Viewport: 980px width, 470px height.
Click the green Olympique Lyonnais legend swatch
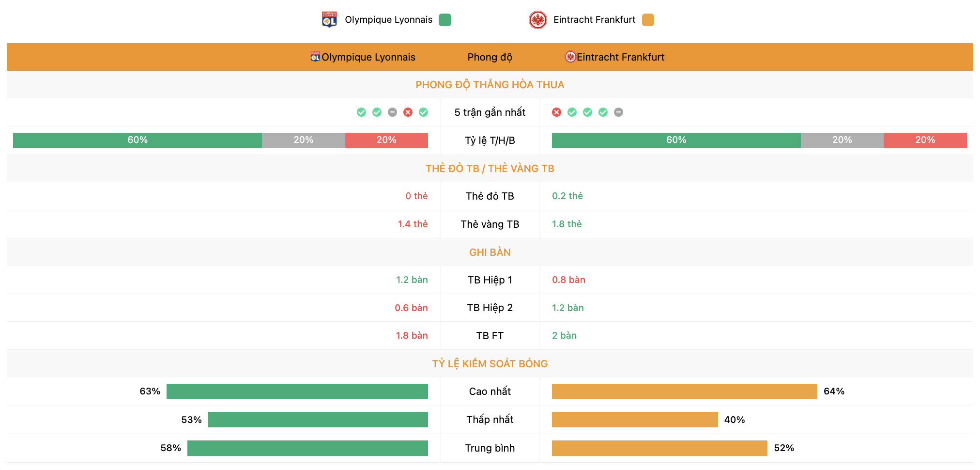click(445, 20)
